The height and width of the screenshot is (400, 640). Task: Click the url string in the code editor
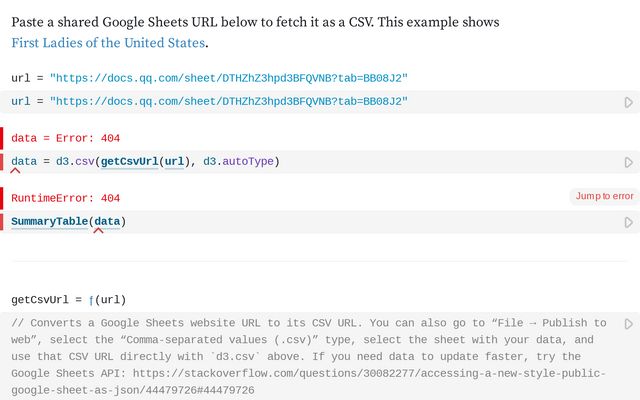point(228,102)
